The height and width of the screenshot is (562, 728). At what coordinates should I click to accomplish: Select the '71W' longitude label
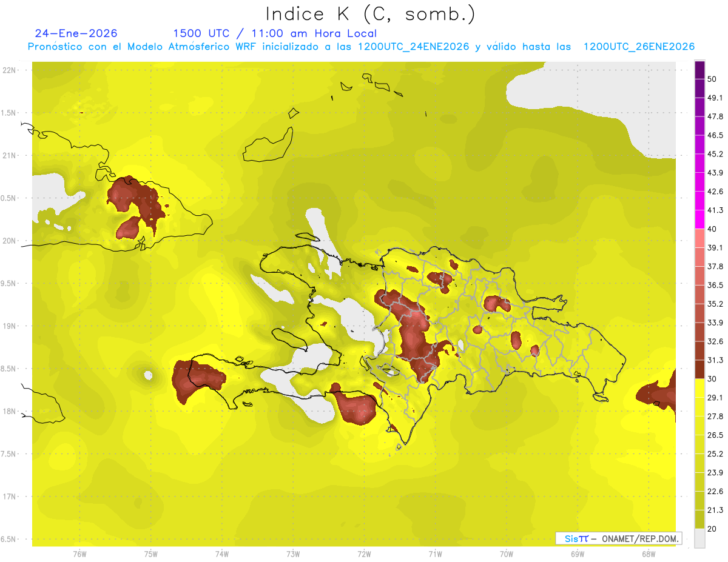click(435, 554)
